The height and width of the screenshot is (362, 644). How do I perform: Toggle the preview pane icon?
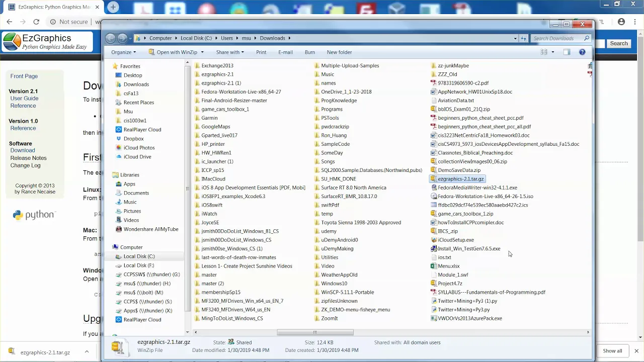point(567,52)
